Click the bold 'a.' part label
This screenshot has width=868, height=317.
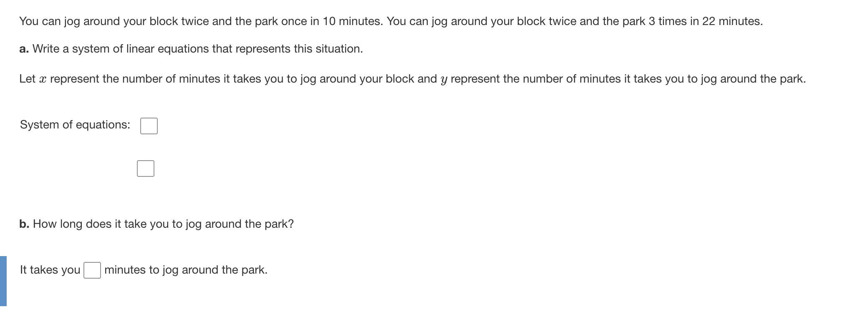tap(24, 49)
